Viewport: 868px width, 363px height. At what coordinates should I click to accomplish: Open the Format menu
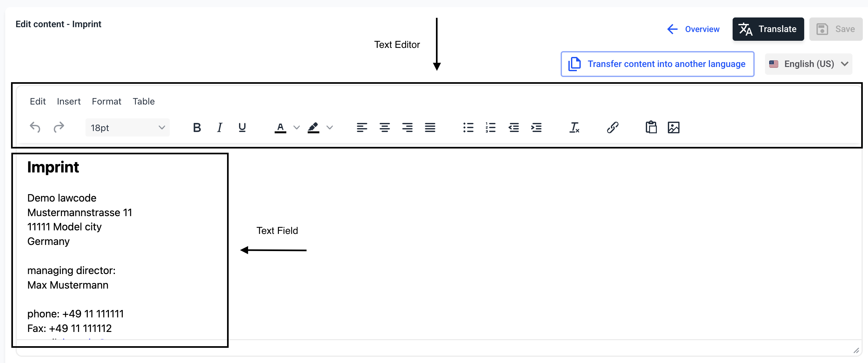107,101
